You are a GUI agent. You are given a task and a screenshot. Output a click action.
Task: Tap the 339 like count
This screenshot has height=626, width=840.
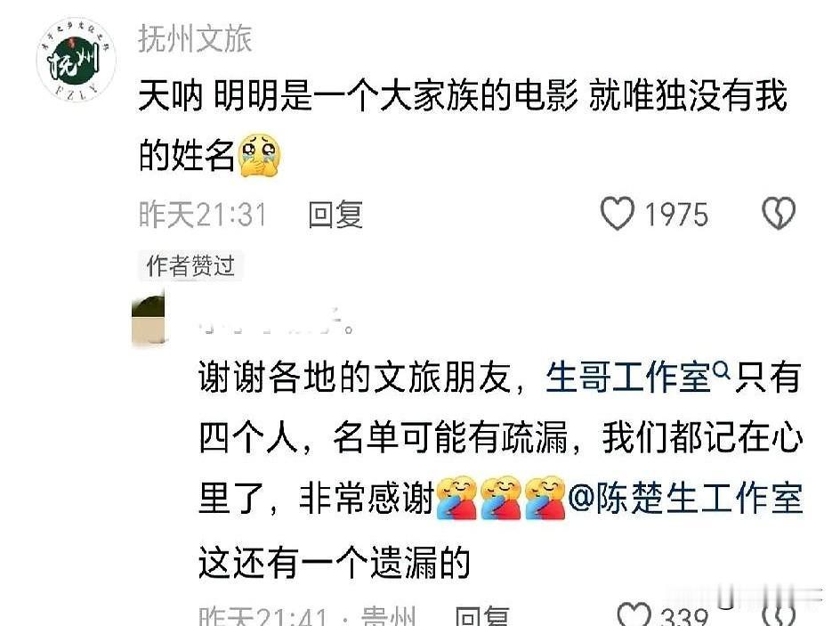pos(684,616)
